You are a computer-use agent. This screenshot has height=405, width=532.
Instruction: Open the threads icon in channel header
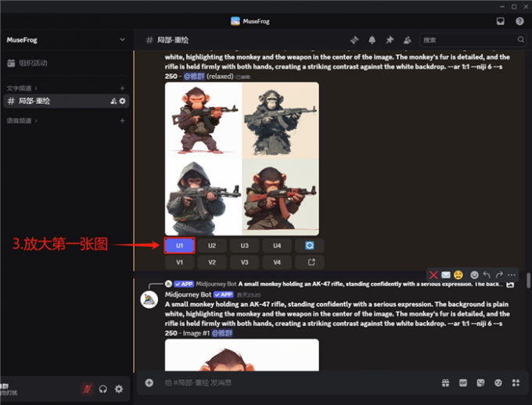[354, 40]
